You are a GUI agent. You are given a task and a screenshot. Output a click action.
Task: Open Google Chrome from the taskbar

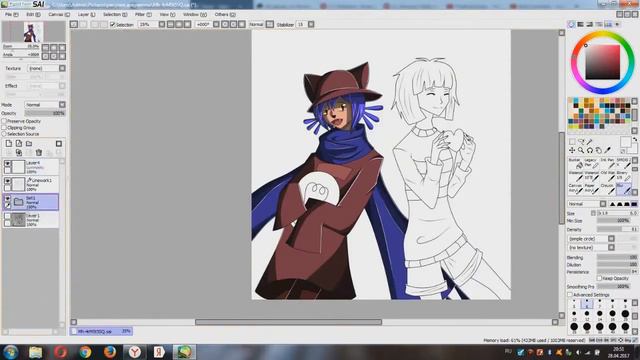tap(85, 352)
